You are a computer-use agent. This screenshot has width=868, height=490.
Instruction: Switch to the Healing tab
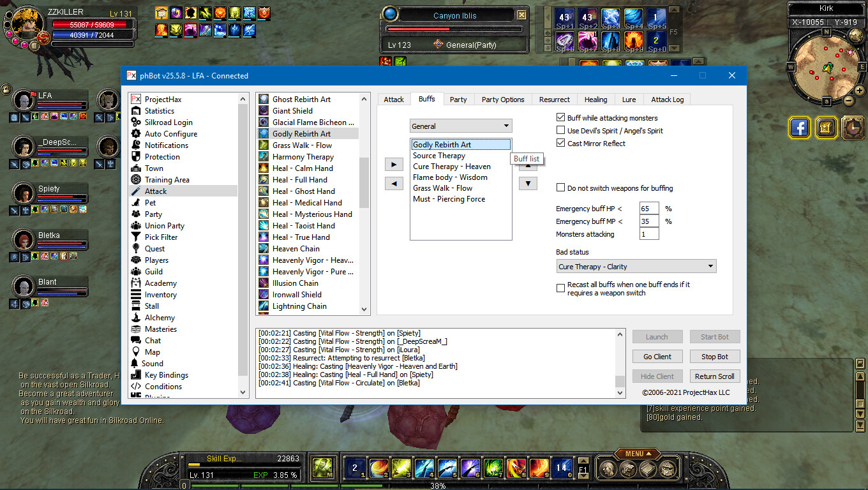595,100
